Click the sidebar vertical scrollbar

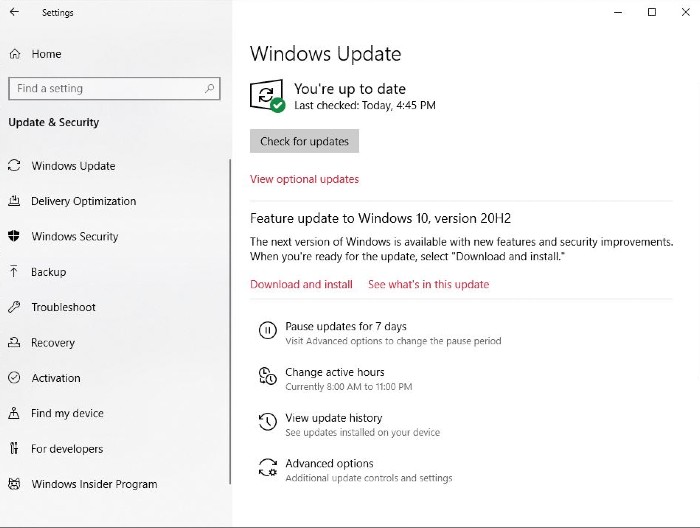(230, 321)
